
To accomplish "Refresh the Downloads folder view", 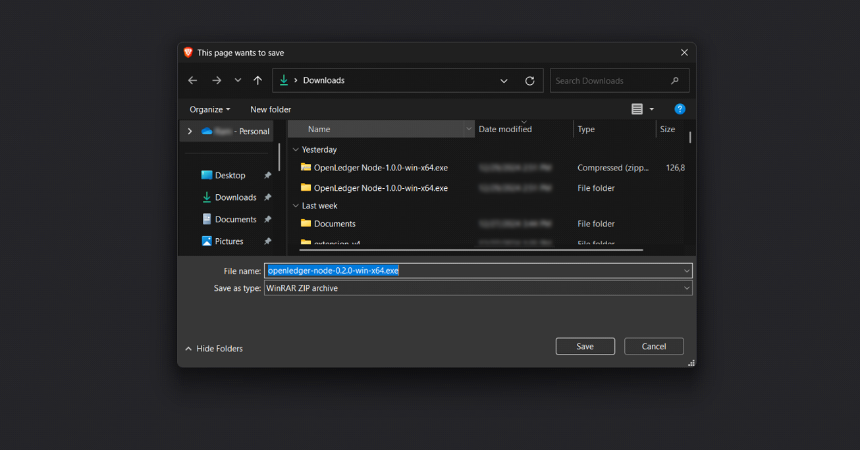I will 530,81.
